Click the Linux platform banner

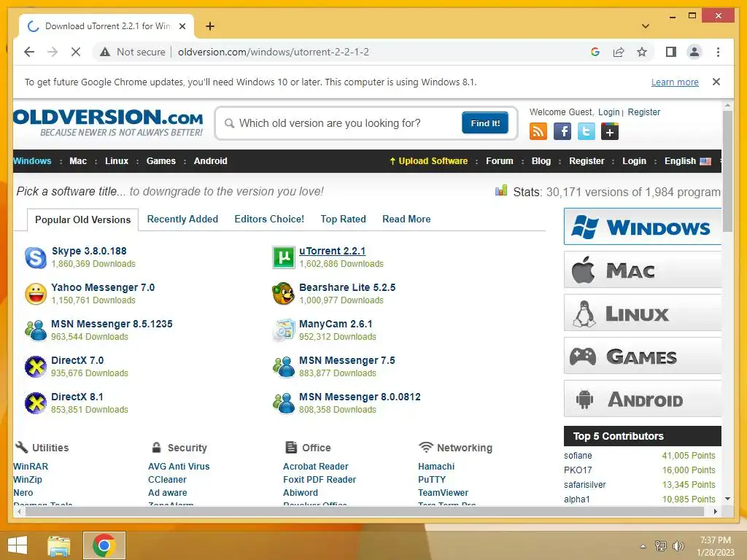(642, 312)
